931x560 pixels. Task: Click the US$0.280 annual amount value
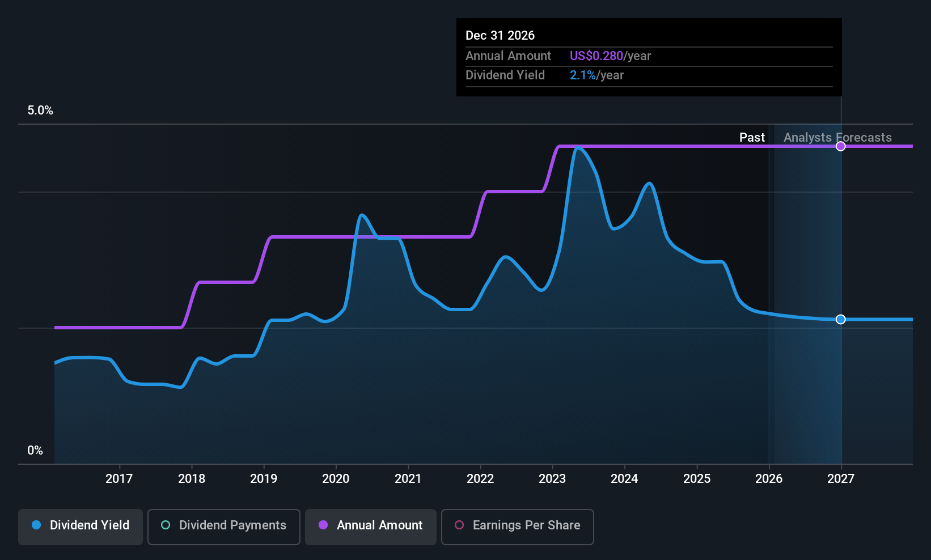pos(596,56)
